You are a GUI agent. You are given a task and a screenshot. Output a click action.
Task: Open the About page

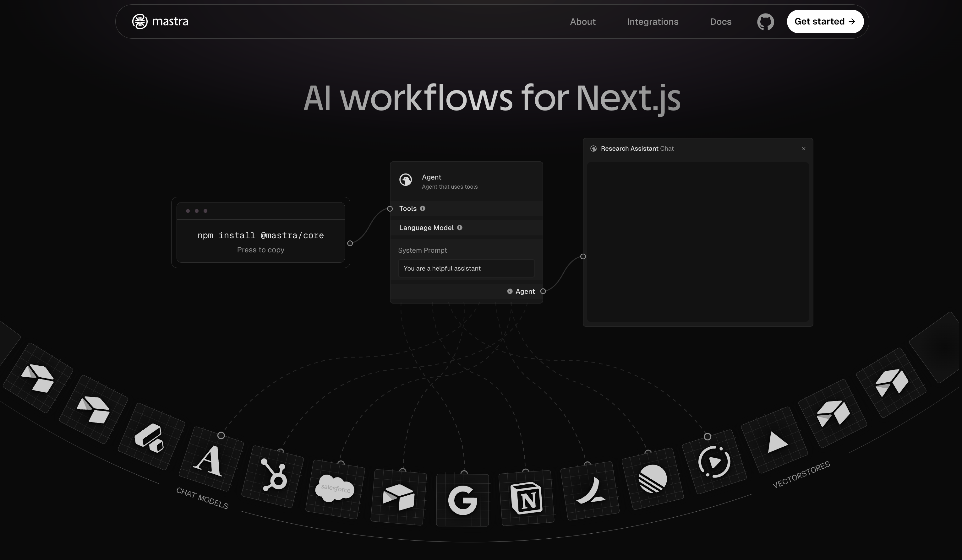click(x=582, y=22)
